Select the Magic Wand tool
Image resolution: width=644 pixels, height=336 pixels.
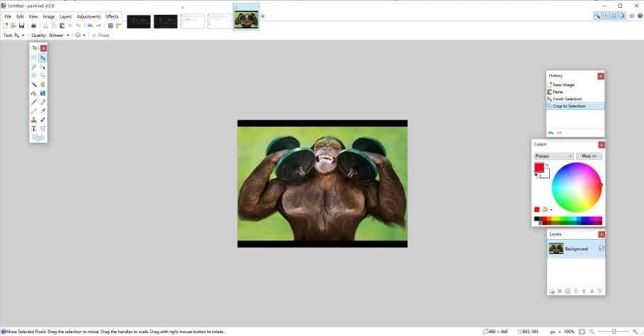(x=34, y=84)
